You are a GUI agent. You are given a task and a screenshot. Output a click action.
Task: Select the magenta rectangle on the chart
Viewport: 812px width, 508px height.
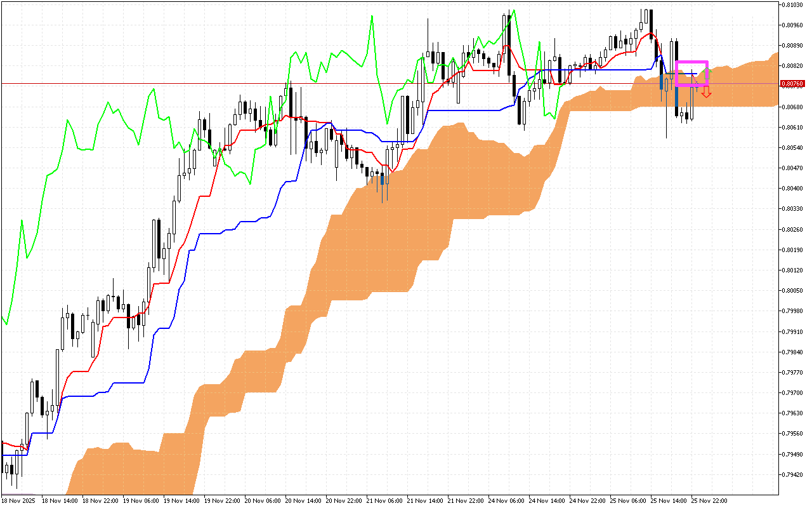(x=691, y=62)
